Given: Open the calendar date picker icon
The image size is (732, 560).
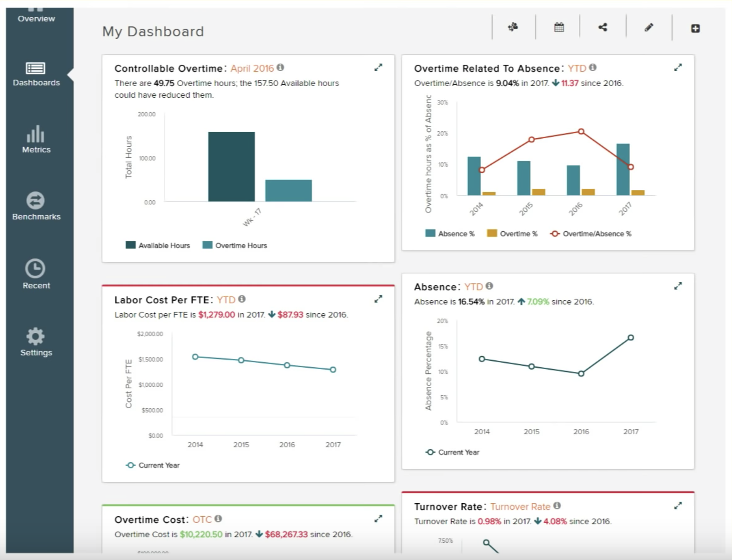Looking at the screenshot, I should 559,27.
